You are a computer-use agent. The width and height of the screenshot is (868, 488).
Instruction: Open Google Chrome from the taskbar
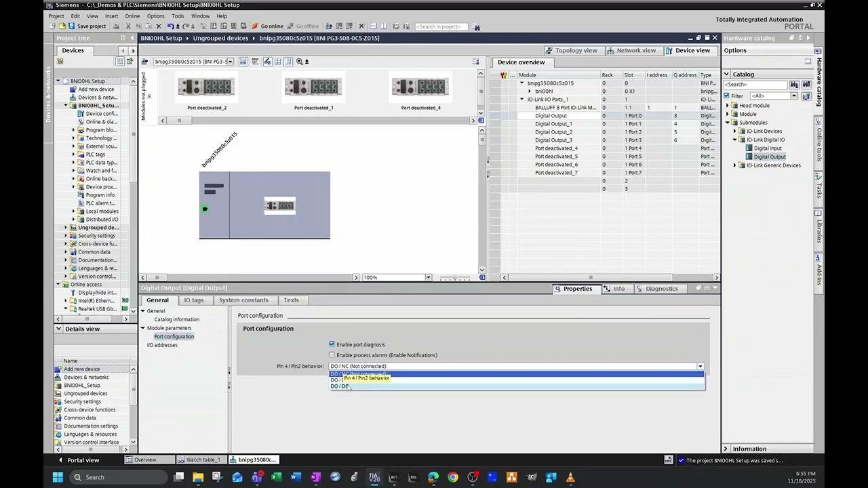click(453, 477)
